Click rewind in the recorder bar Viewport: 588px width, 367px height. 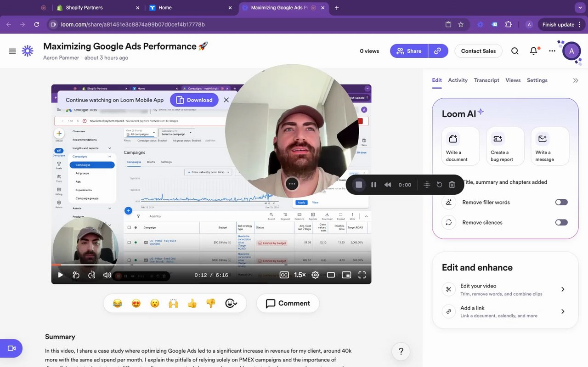(x=388, y=185)
